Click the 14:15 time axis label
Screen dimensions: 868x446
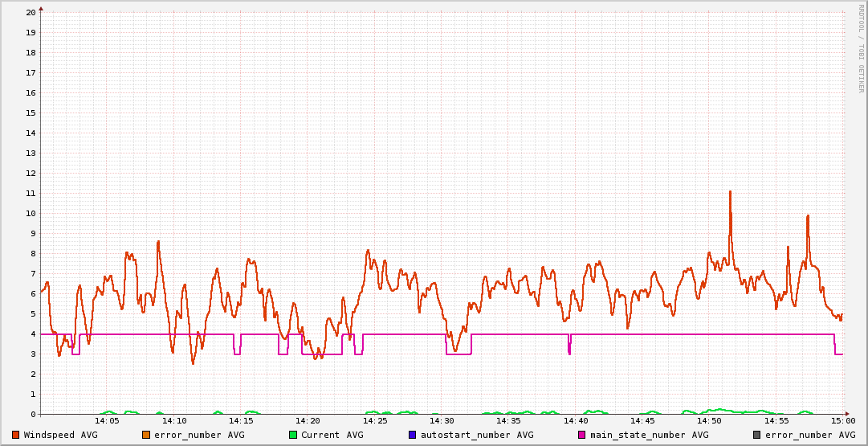point(242,421)
